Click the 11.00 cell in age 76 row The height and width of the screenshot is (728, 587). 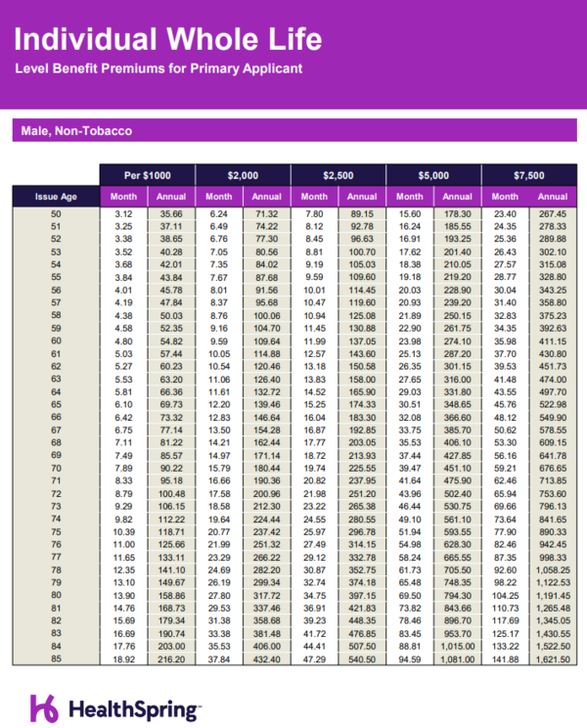123,545
